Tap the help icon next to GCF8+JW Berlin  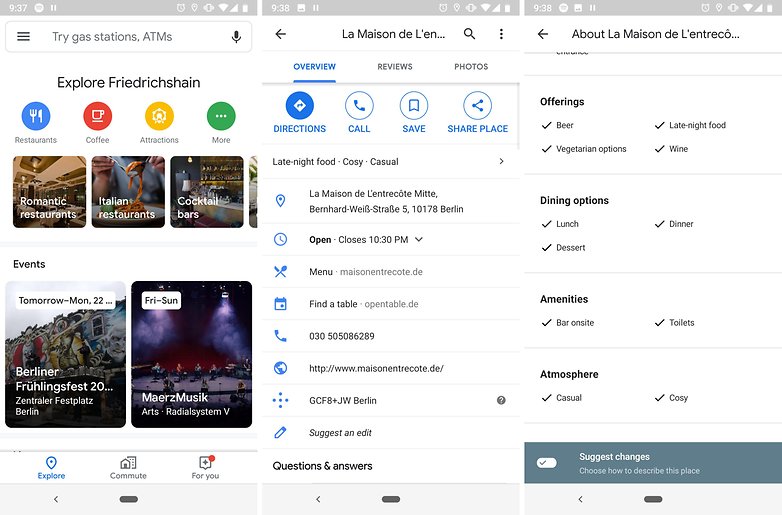(x=501, y=400)
